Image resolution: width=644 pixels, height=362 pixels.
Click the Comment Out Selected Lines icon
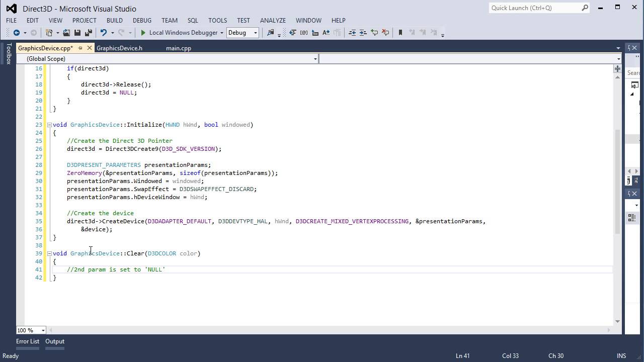pyautogui.click(x=374, y=33)
